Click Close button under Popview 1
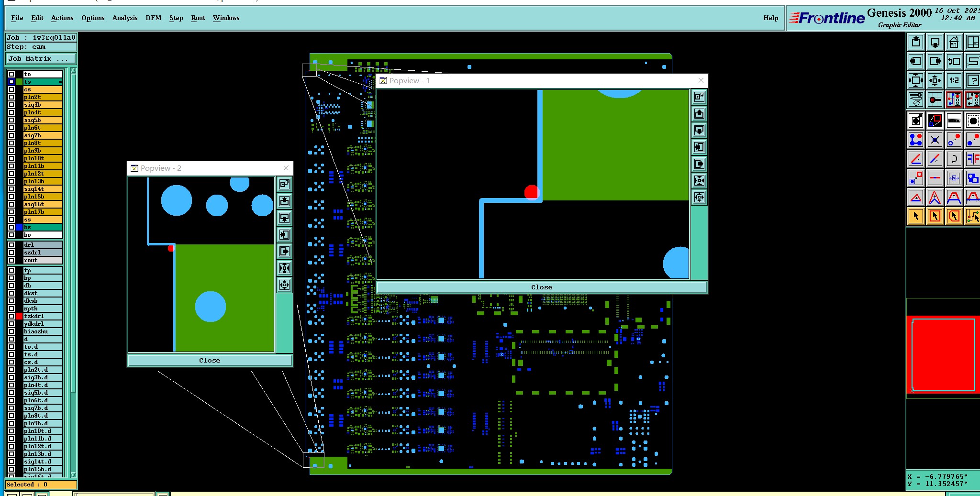 pos(542,287)
